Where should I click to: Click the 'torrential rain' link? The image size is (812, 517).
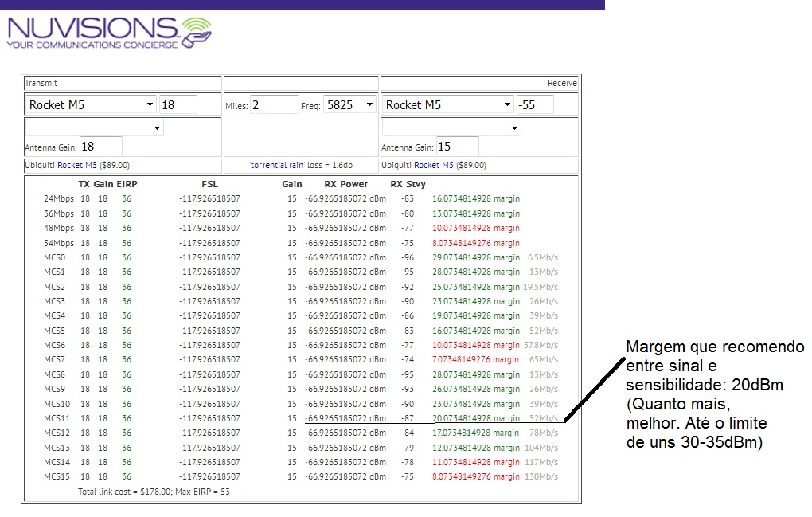pyautogui.click(x=277, y=165)
